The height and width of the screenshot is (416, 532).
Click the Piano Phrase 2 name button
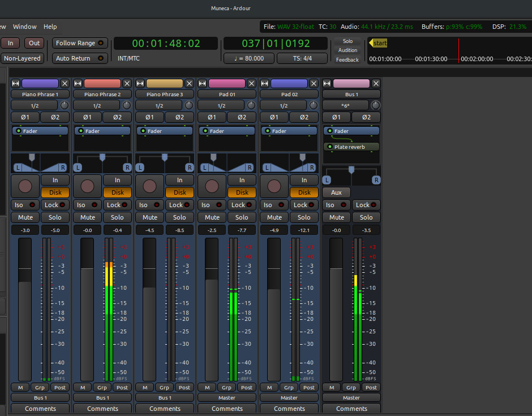click(x=102, y=95)
